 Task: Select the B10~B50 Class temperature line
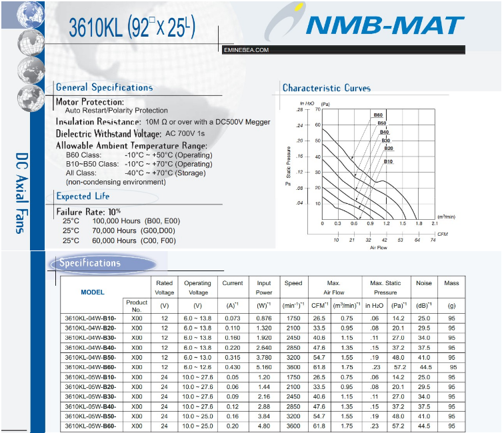coord(139,164)
